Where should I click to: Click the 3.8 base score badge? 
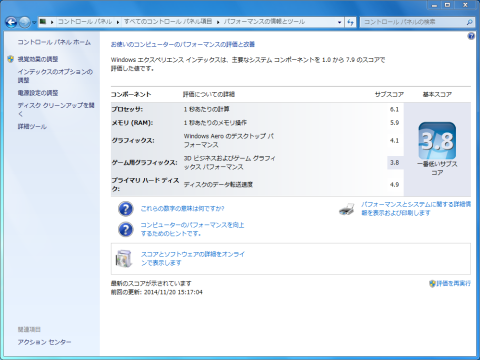[x=437, y=140]
